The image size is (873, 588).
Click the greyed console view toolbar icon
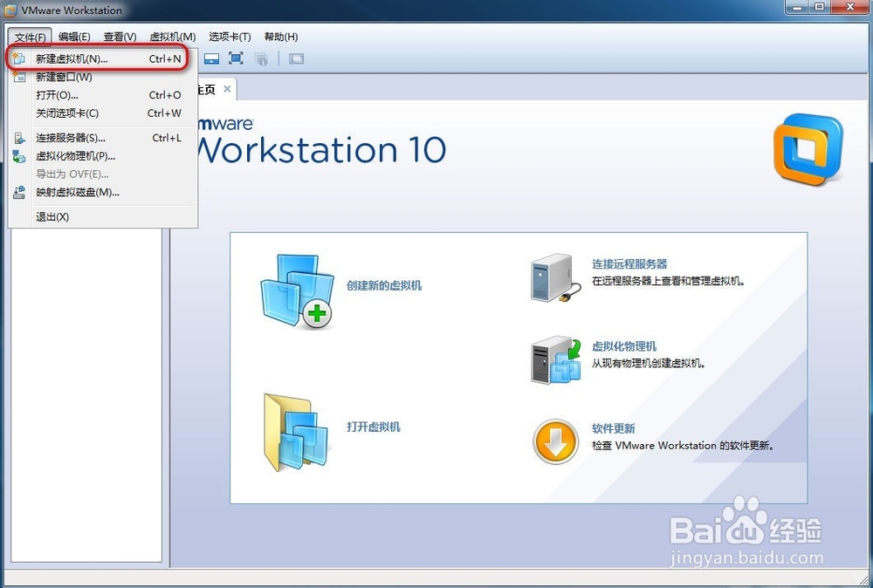click(296, 58)
